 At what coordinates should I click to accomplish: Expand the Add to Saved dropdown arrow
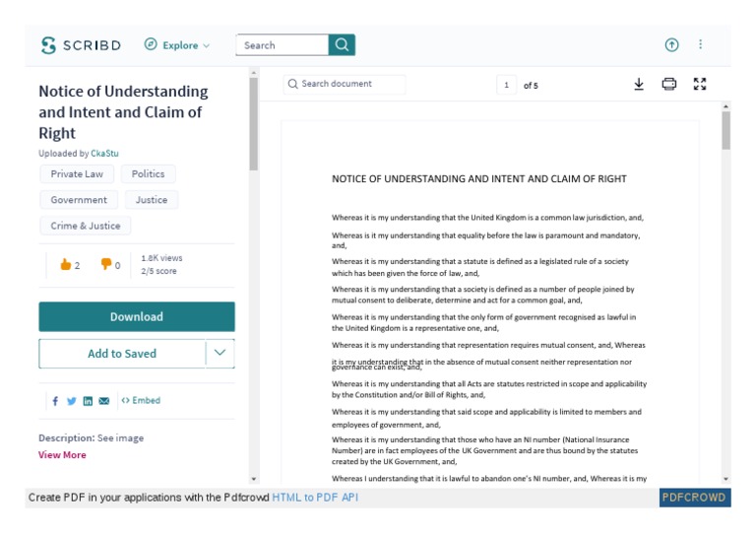pyautogui.click(x=220, y=354)
